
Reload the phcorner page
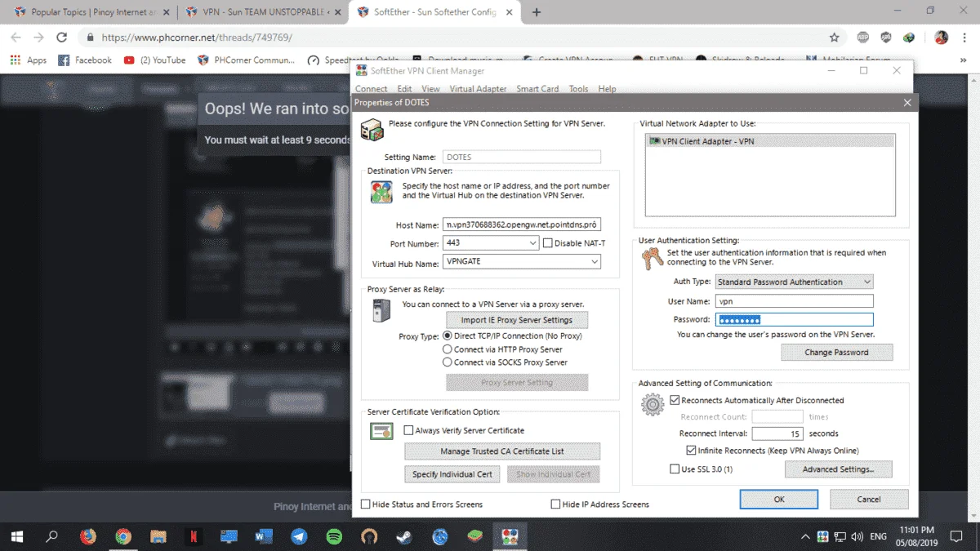(61, 38)
